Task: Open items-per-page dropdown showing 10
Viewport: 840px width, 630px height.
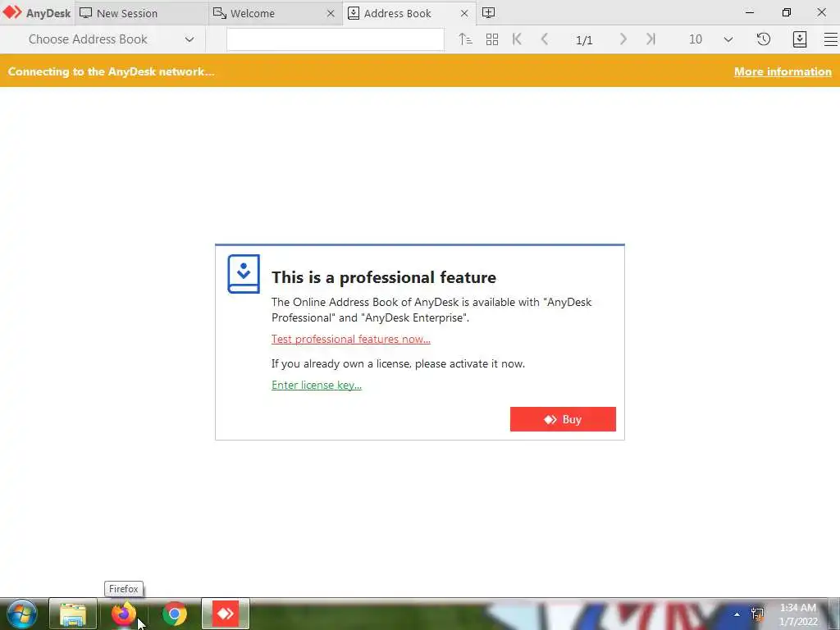Action: pos(710,39)
